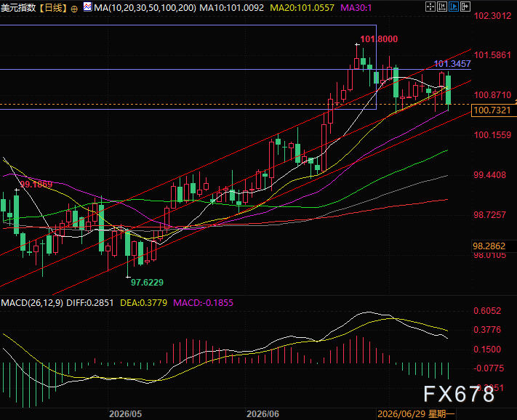Screen dimensions: 517x420
Task: Click the expand-right panel arrow icon
Action: tap(465, 7)
